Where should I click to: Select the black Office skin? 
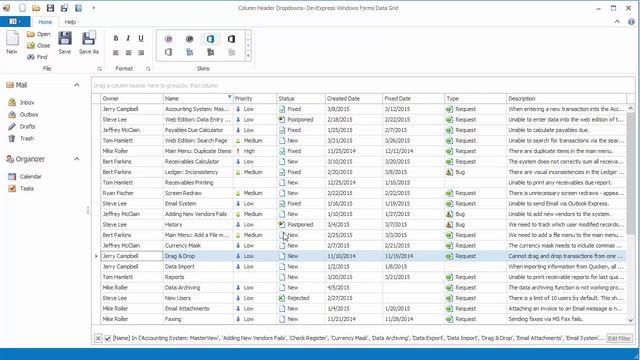(x=231, y=39)
